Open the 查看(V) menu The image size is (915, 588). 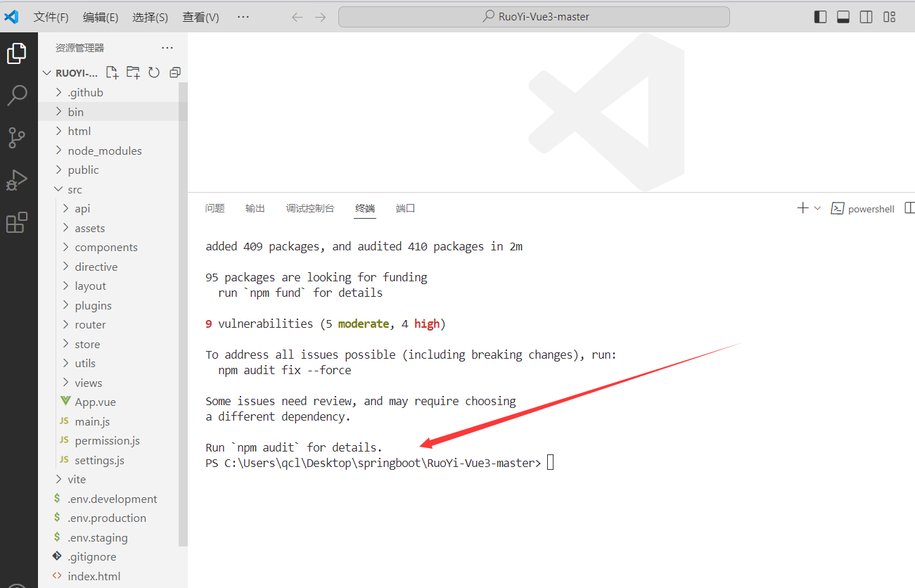coord(200,17)
